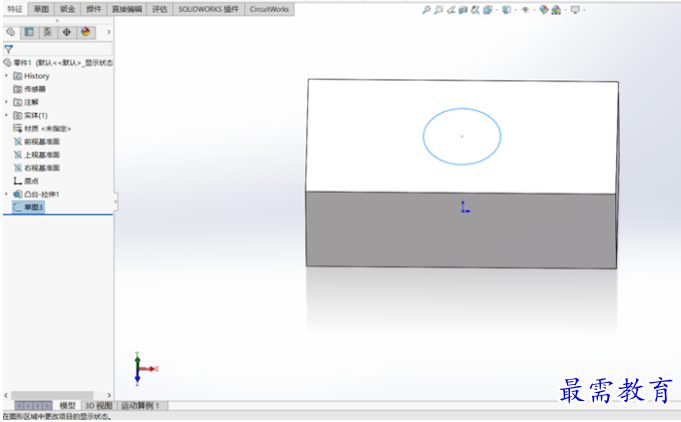Click the feature tree horizontal scrollbar thumb
The image size is (681, 422).
52,396
